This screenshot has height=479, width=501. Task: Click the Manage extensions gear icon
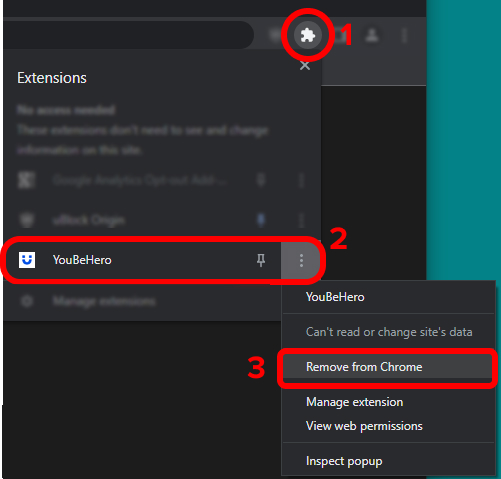click(x=27, y=301)
